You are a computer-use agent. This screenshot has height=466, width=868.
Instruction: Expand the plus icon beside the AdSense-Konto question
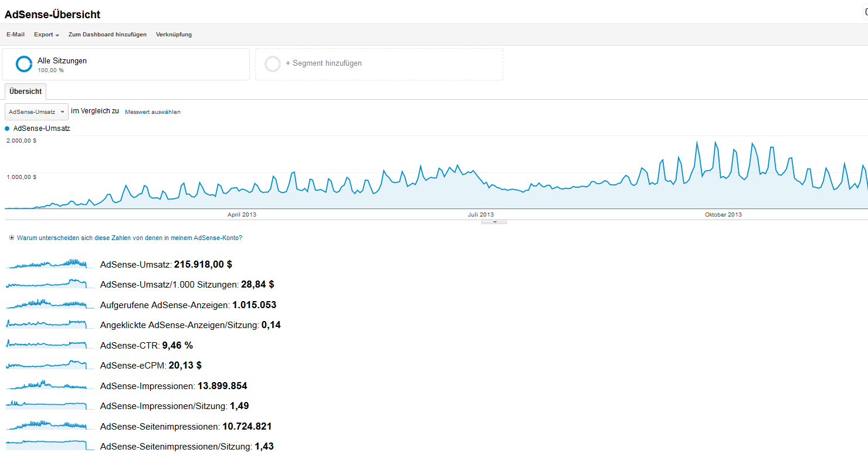12,238
